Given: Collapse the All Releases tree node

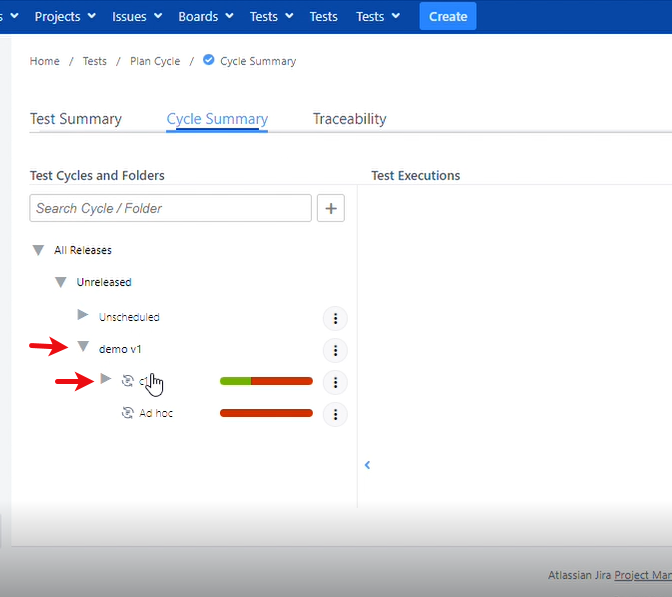Looking at the screenshot, I should 38,250.
